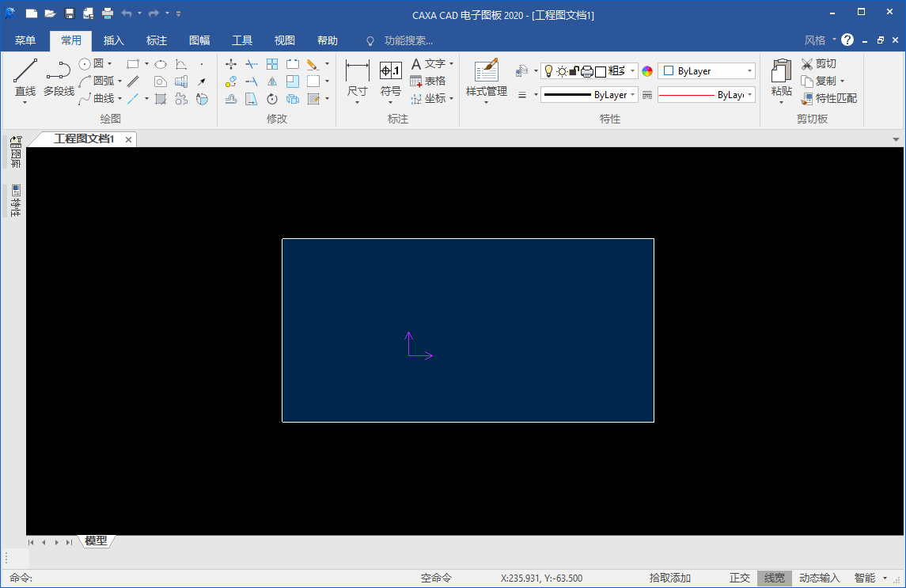906x588 pixels.
Task: Click the 功能搜索 search field
Action: [x=408, y=41]
